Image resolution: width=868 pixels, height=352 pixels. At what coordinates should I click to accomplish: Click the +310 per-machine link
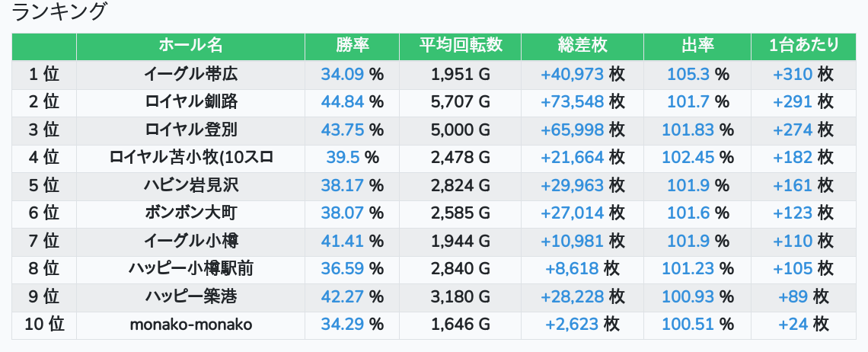[793, 74]
